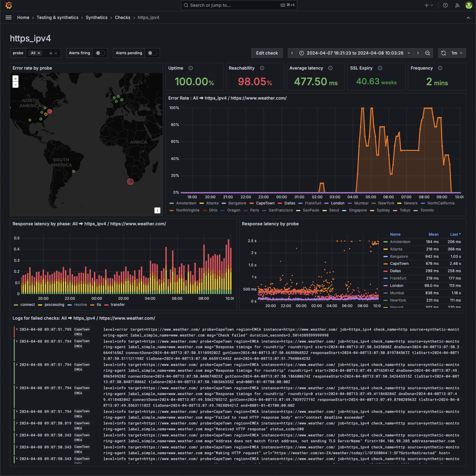This screenshot has width=476, height=476.
Task: Hide the CapeTown series in Error Rate legend
Action: pos(265,203)
